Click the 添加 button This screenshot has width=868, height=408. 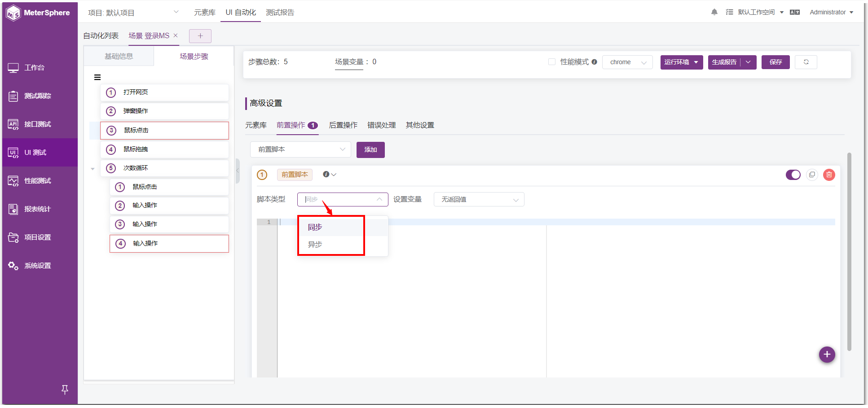click(370, 149)
